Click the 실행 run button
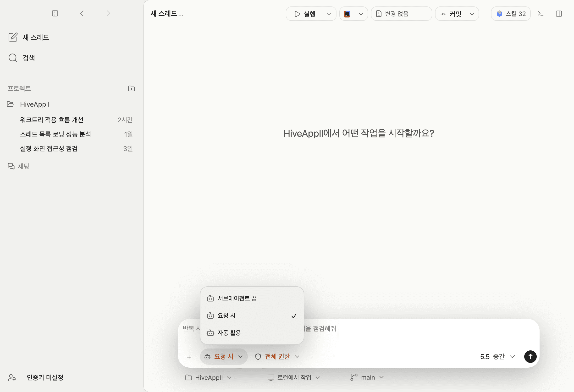The height and width of the screenshot is (392, 574). [305, 14]
